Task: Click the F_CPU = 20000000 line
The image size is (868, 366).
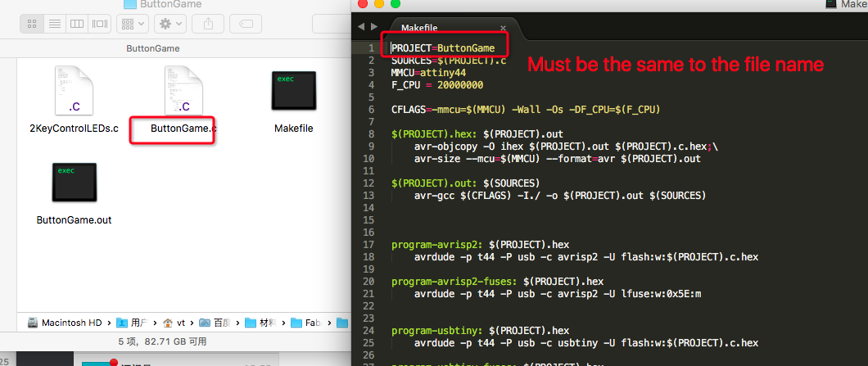Action: click(437, 85)
